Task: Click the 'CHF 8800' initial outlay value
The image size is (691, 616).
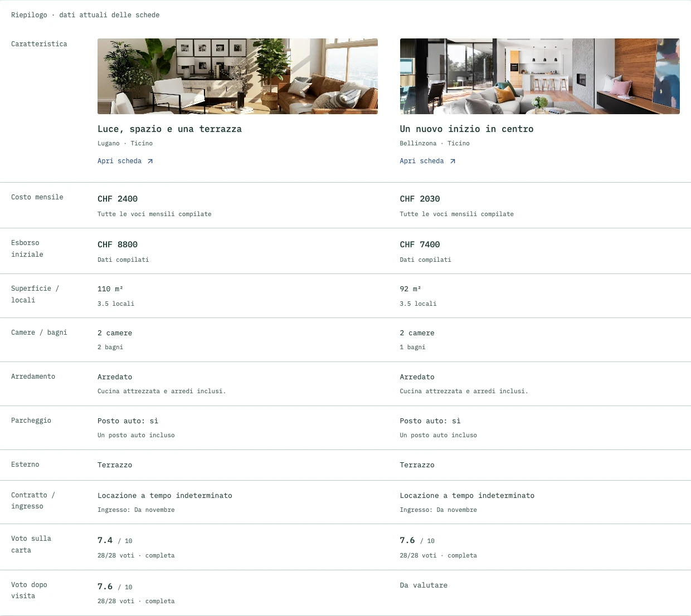Action: pyautogui.click(x=118, y=245)
